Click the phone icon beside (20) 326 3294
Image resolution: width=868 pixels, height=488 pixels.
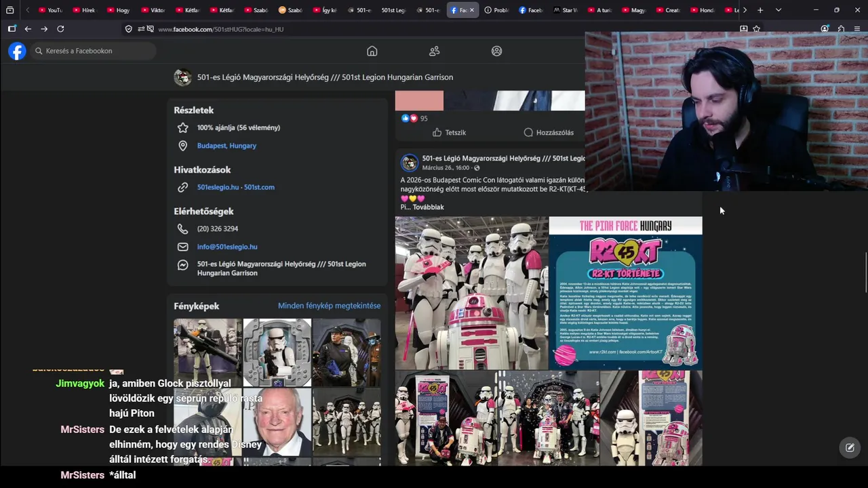(182, 229)
